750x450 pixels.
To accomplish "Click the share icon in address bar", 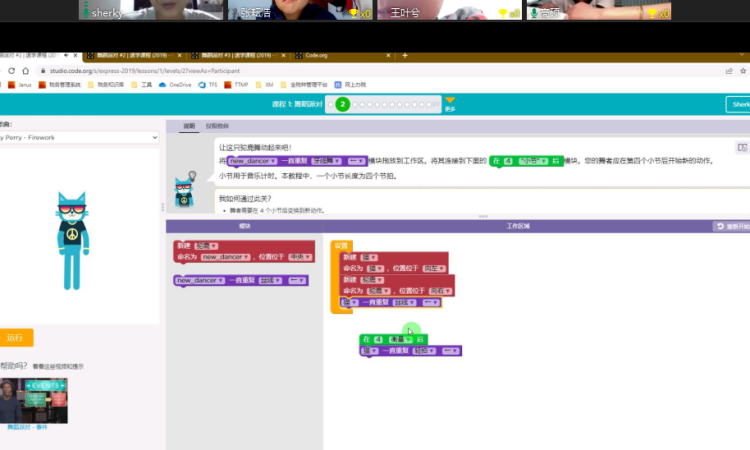I will coord(729,71).
